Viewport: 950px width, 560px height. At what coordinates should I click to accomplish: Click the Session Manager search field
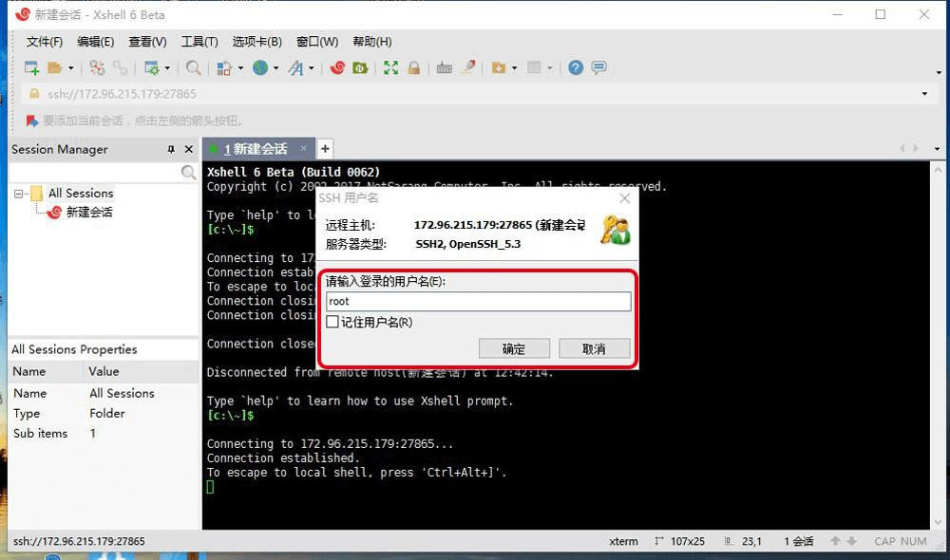[x=96, y=173]
